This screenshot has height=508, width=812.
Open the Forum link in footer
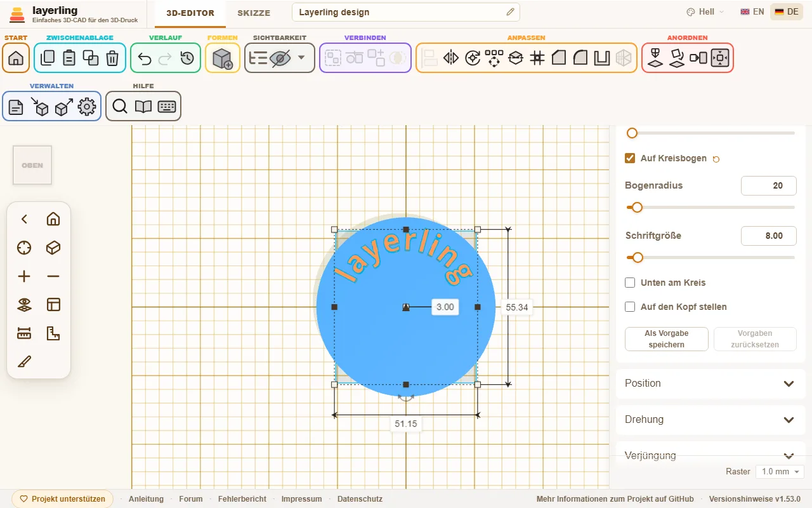(191, 499)
